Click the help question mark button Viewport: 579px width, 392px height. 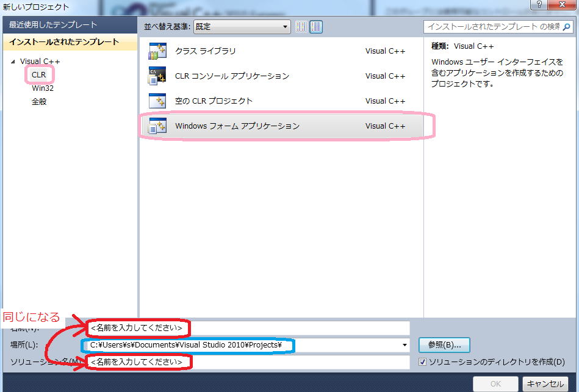(x=539, y=4)
